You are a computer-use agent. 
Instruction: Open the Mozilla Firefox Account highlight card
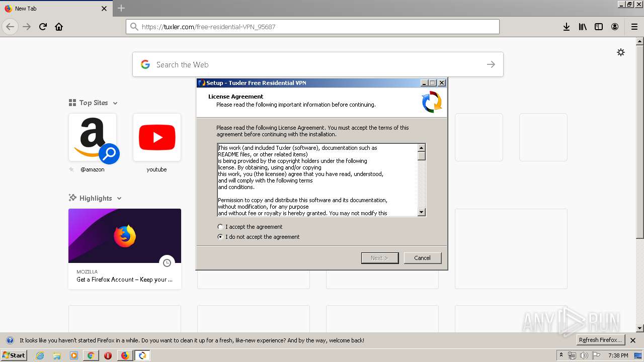(x=125, y=249)
